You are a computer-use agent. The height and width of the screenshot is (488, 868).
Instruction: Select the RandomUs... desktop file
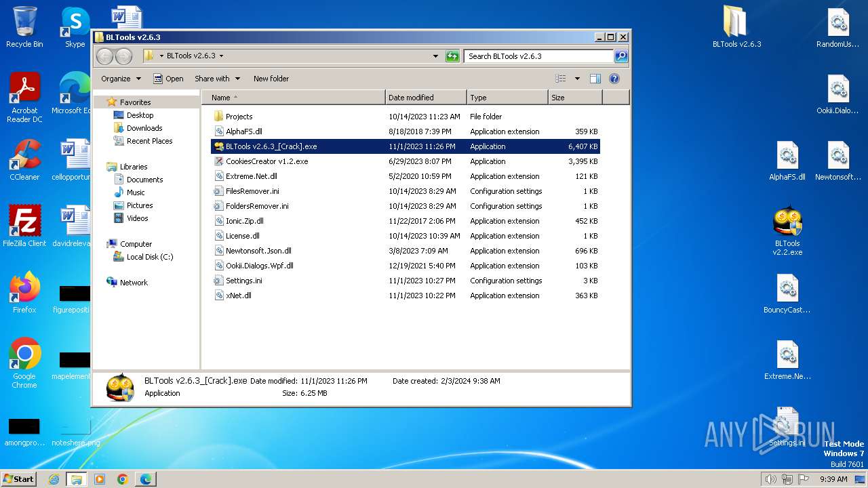838,27
